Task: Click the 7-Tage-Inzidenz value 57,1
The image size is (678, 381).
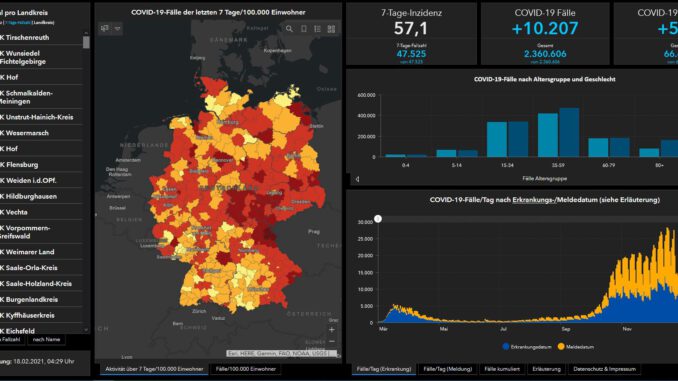Action: (x=411, y=29)
